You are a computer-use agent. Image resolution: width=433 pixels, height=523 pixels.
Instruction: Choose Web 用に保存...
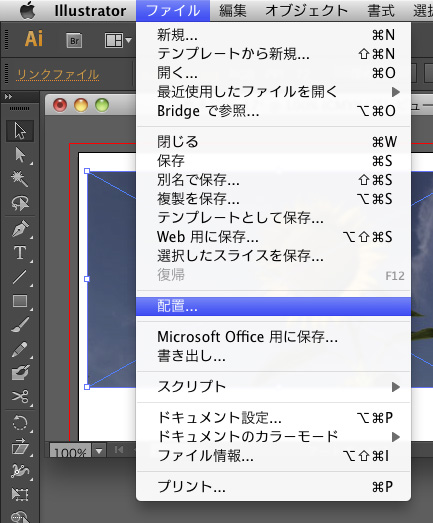(273, 237)
